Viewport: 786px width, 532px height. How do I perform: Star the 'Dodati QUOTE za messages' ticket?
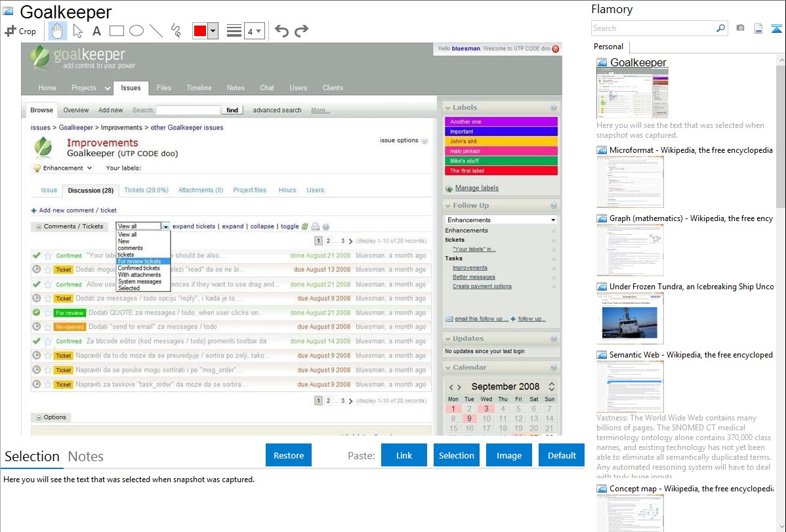(48, 313)
